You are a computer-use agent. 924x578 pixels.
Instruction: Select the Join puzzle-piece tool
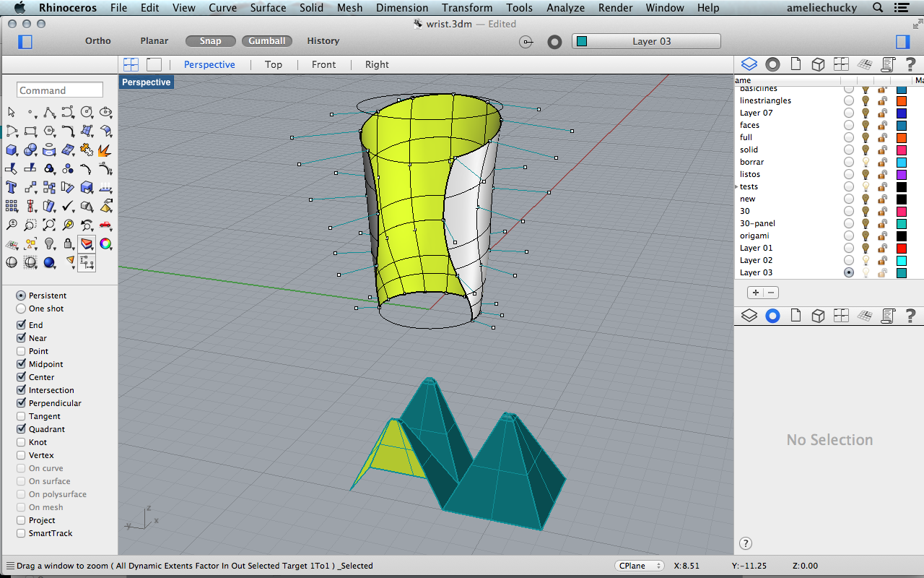[x=87, y=150]
